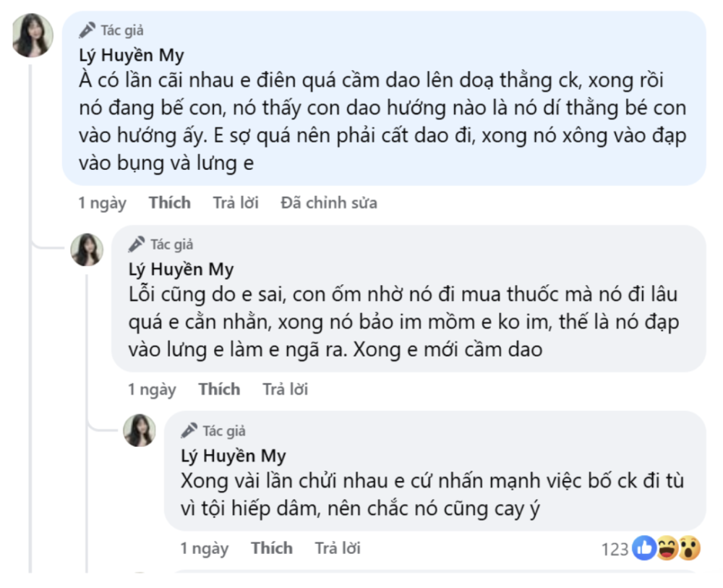This screenshot has width=723, height=588.
Task: Reply to top comment via Trả lời
Action: (x=236, y=203)
